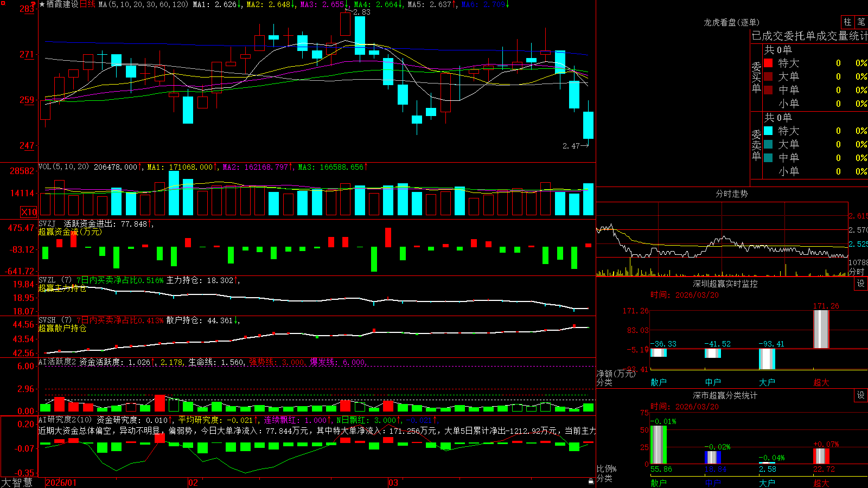Open the AI活跃度2 indicator label
The image size is (868, 488).
[x=58, y=362]
